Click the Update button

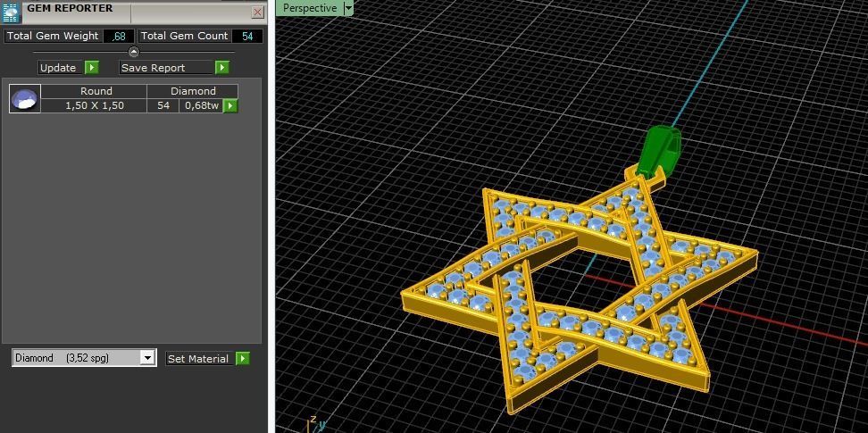point(60,68)
